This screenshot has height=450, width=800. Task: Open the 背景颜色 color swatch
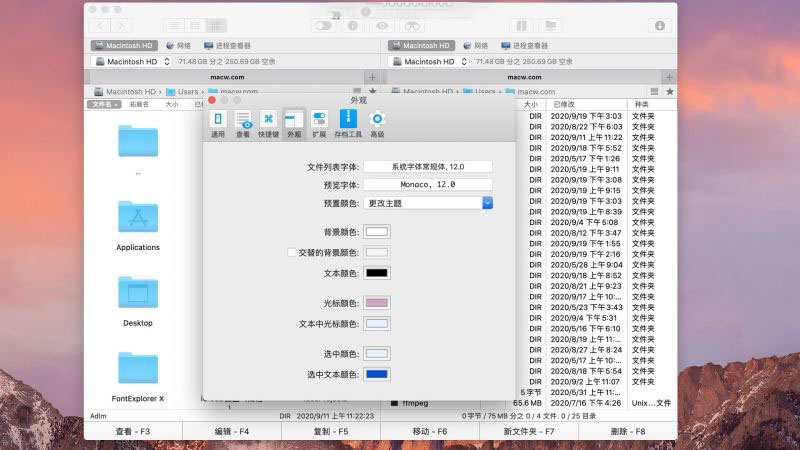point(377,232)
